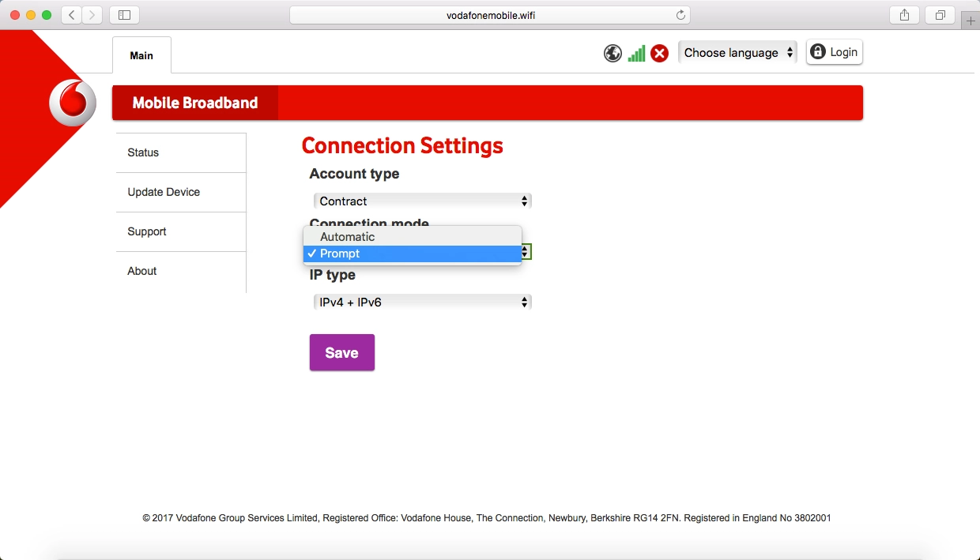Click the green signal strength bars icon
The width and height of the screenshot is (980, 560).
635,53
